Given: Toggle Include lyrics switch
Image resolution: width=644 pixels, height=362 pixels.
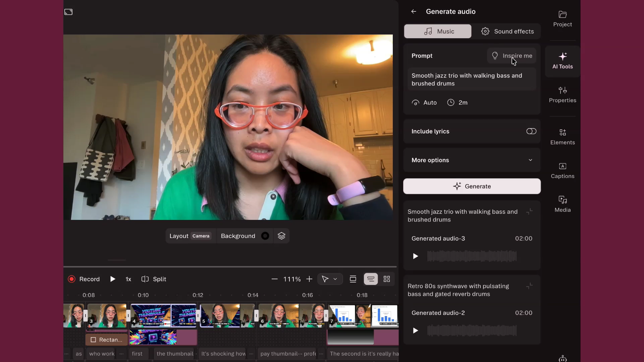Looking at the screenshot, I should (x=531, y=131).
